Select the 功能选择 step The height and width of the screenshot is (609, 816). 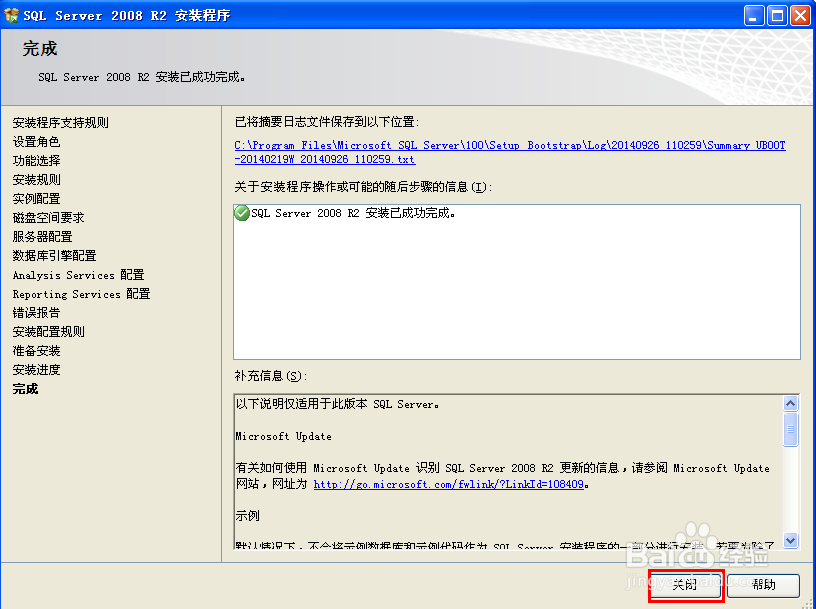tap(36, 160)
